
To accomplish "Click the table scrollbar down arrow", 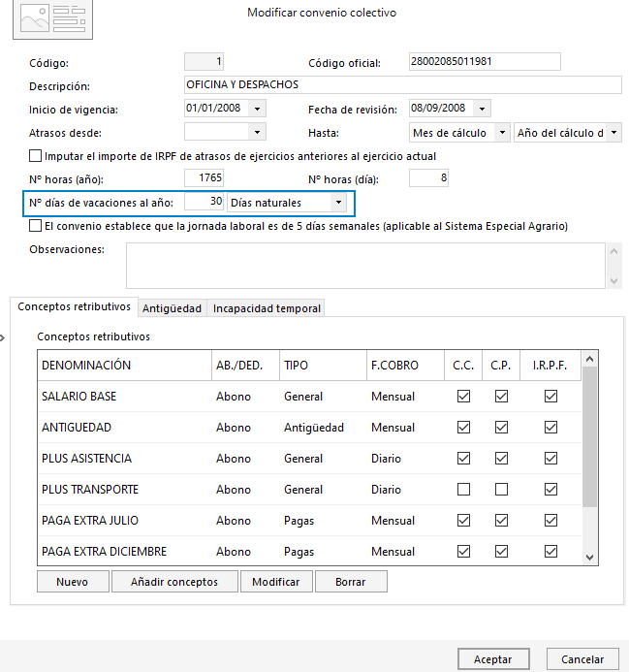I will pyautogui.click(x=589, y=558).
